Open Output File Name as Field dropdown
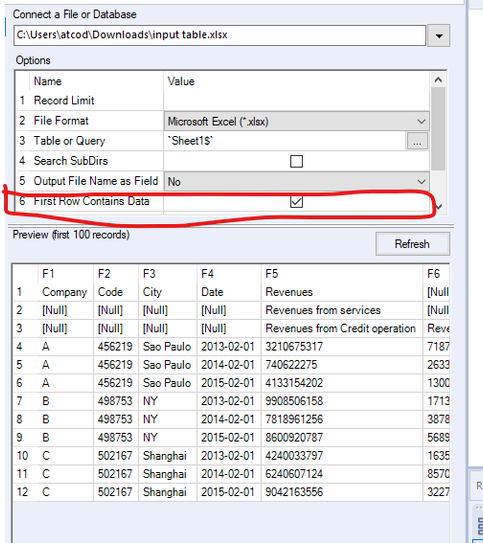The width and height of the screenshot is (483, 543). pyautogui.click(x=296, y=181)
